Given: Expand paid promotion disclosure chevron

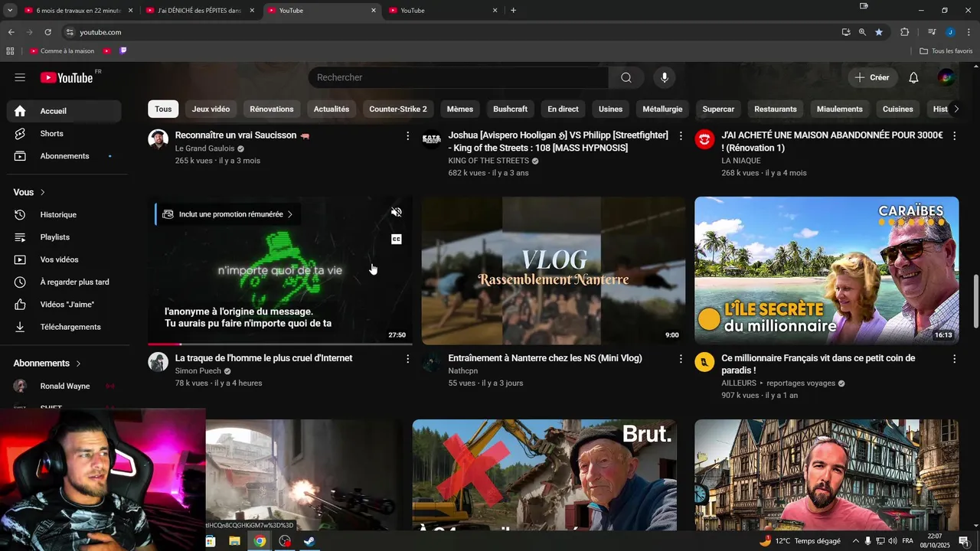Looking at the screenshot, I should [x=290, y=214].
